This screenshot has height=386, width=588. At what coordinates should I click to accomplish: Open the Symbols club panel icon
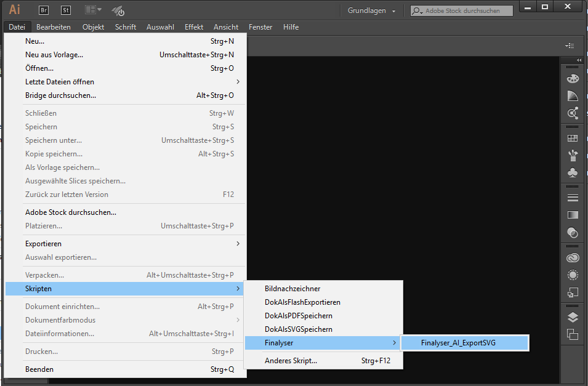point(573,172)
